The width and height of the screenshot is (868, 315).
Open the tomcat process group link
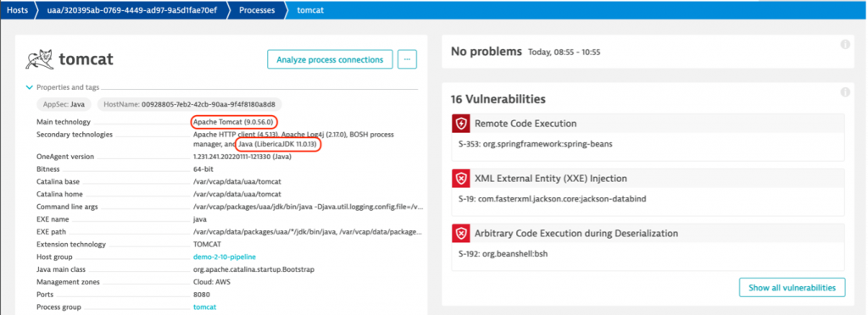coord(205,307)
